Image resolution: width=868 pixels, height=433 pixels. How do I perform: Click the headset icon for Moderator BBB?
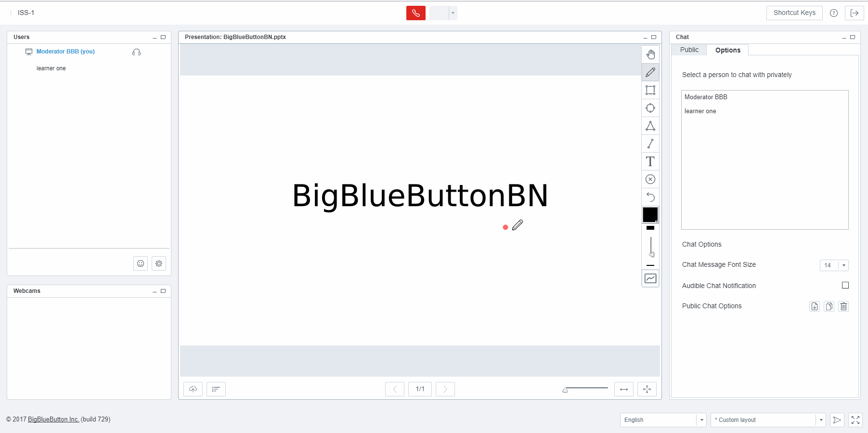coord(136,52)
